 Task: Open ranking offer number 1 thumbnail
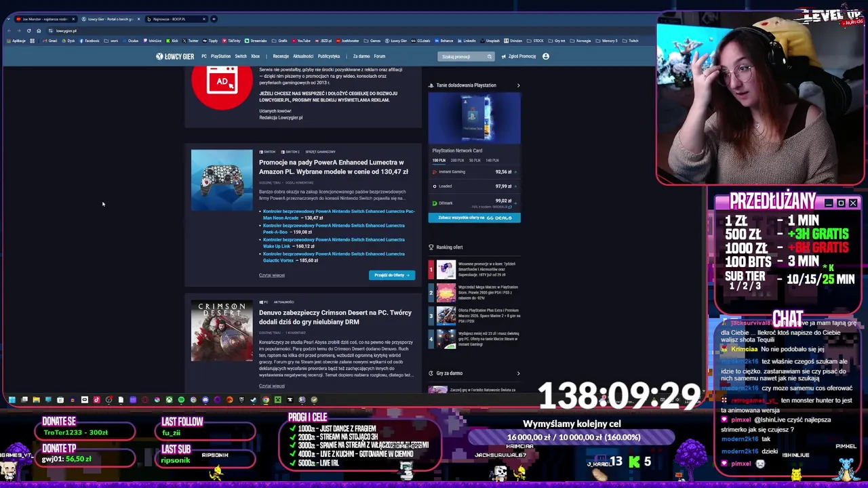click(446, 270)
